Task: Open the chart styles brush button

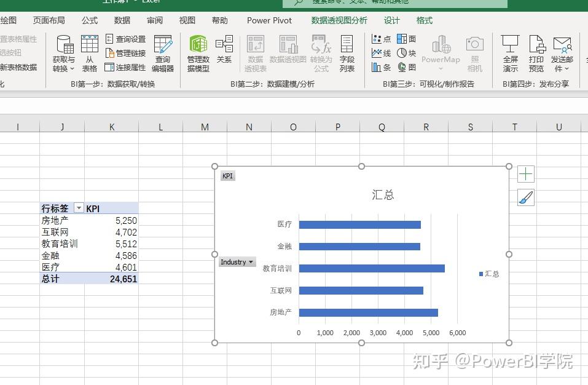Action: click(525, 197)
